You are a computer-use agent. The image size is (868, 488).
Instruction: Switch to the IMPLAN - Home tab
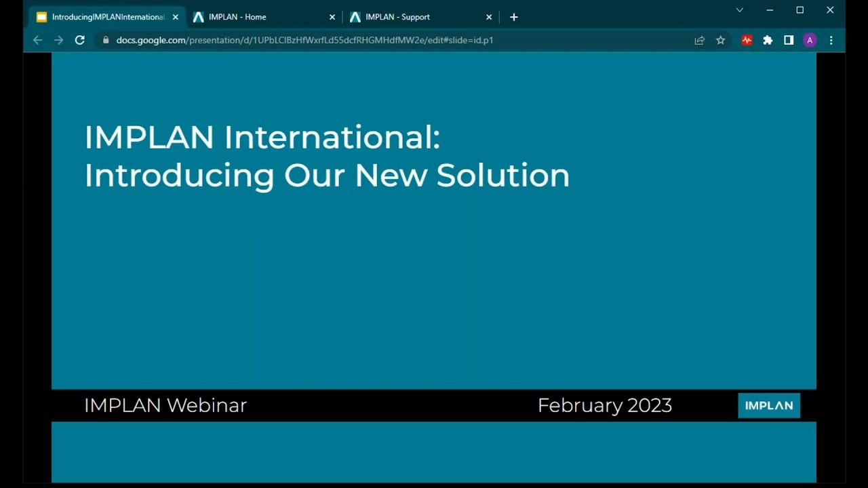[264, 17]
